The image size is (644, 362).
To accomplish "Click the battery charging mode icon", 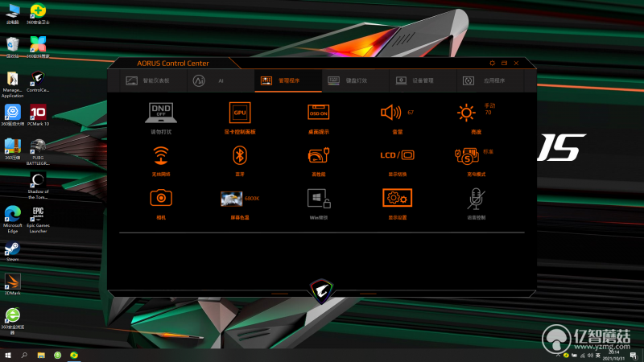I will coord(467,155).
